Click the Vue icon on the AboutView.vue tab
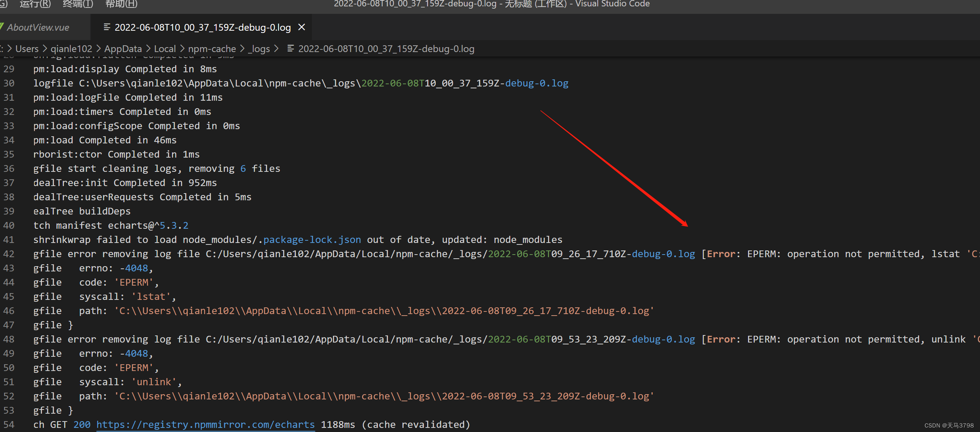This screenshot has height=432, width=980. tap(2, 27)
